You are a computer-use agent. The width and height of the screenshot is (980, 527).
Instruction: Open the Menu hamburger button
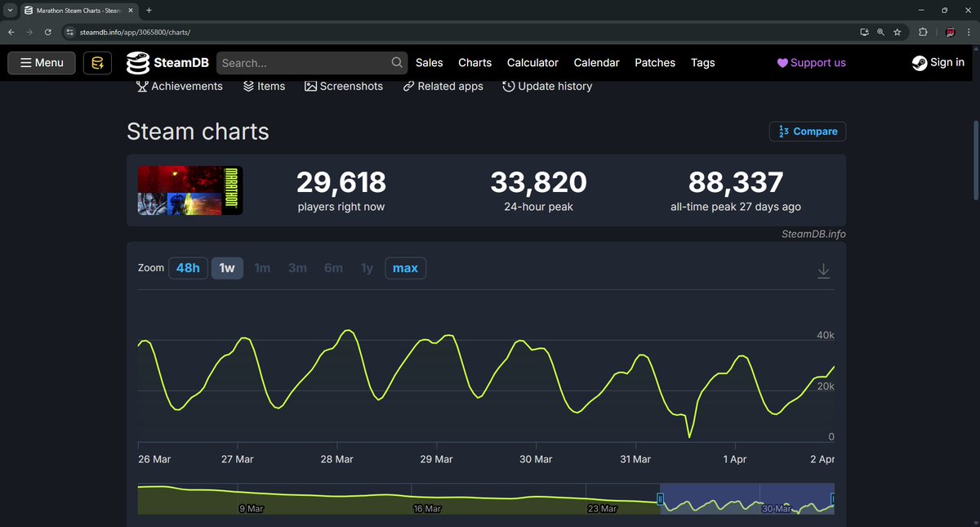point(42,63)
